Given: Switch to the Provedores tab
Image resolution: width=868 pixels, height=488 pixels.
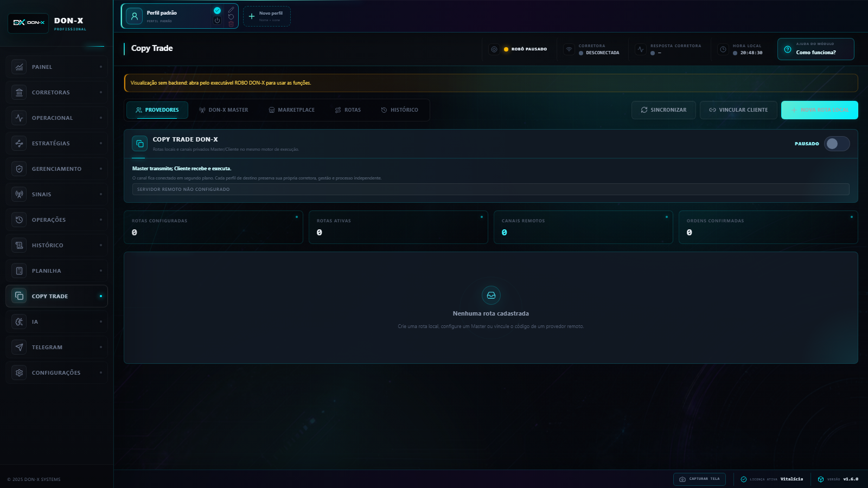Looking at the screenshot, I should [157, 110].
